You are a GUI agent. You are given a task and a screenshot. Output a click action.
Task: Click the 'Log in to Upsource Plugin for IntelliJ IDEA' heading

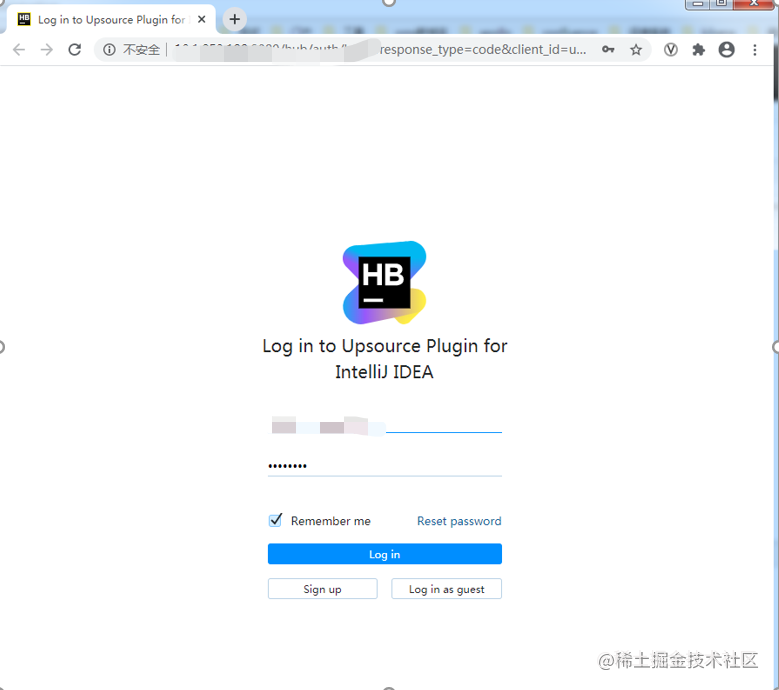[x=385, y=359]
